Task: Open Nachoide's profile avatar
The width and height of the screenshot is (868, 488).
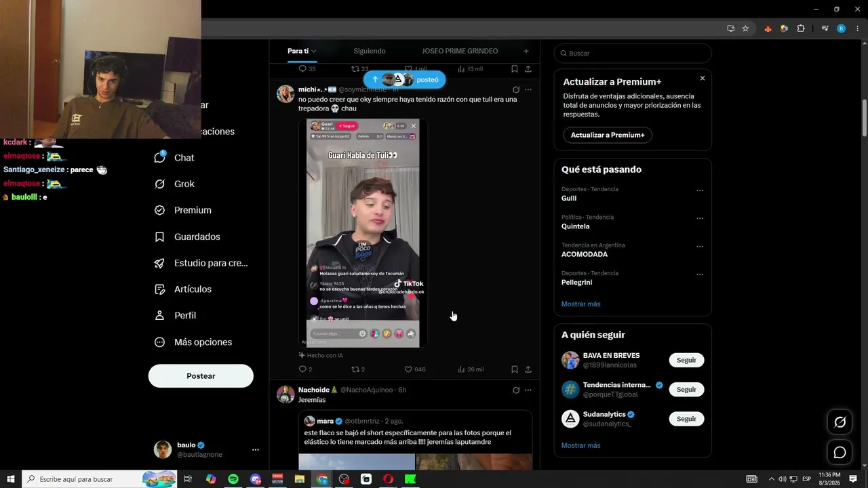Action: 285,394
